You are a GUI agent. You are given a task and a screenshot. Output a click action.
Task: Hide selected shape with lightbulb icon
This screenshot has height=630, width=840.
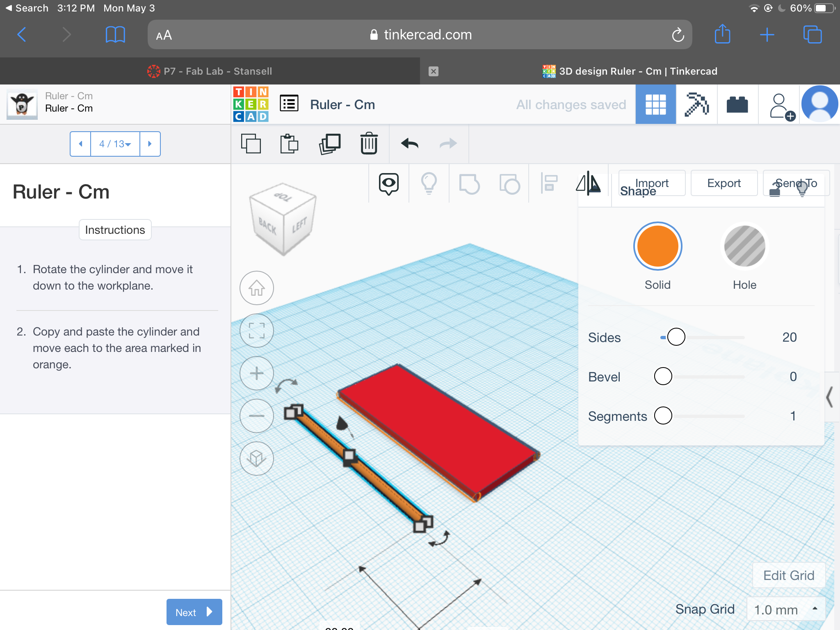coord(802,189)
